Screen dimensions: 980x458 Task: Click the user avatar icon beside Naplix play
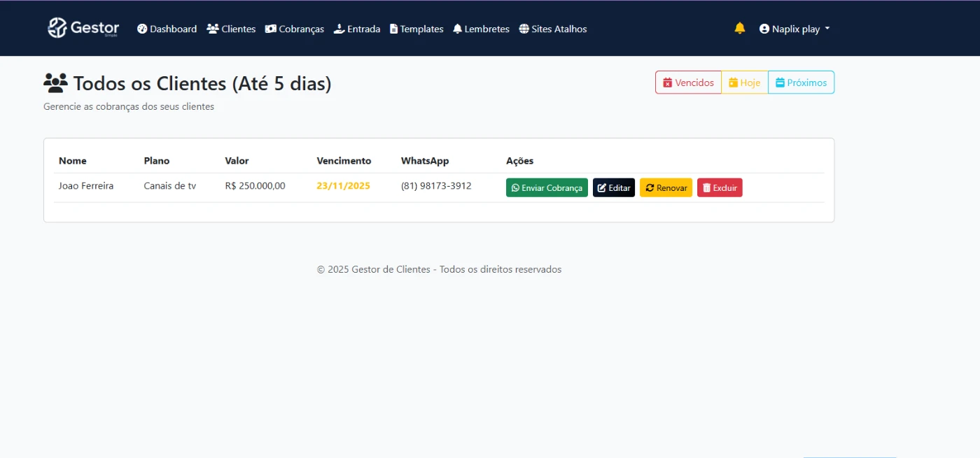764,29
